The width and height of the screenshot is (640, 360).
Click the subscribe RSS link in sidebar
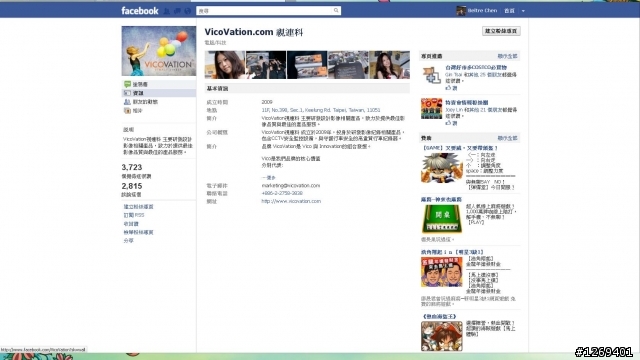(134, 215)
